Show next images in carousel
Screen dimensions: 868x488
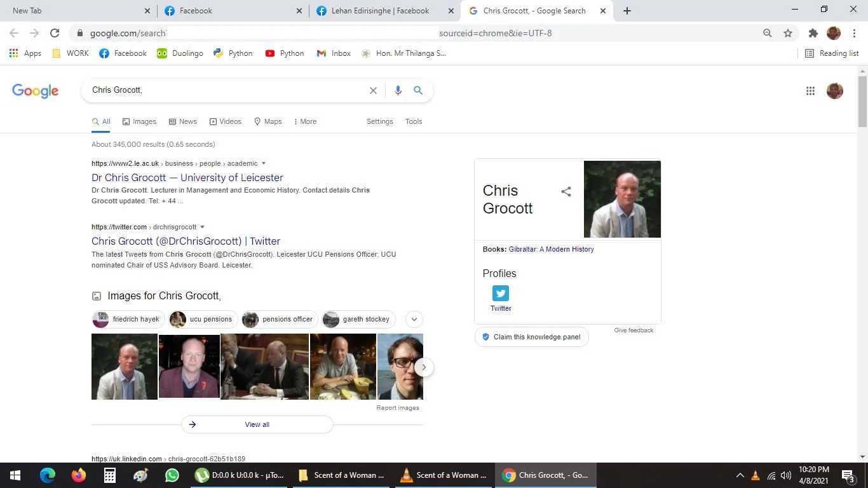[424, 367]
